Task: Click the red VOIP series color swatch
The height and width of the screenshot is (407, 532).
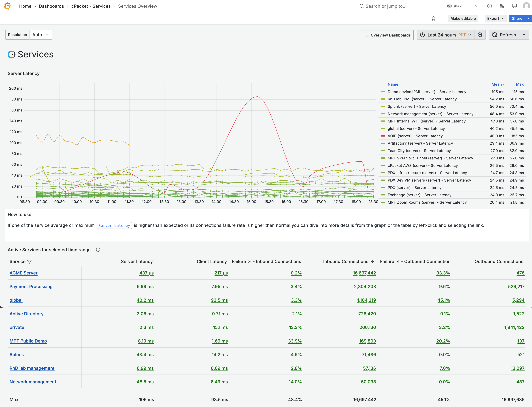Action: 383,136
